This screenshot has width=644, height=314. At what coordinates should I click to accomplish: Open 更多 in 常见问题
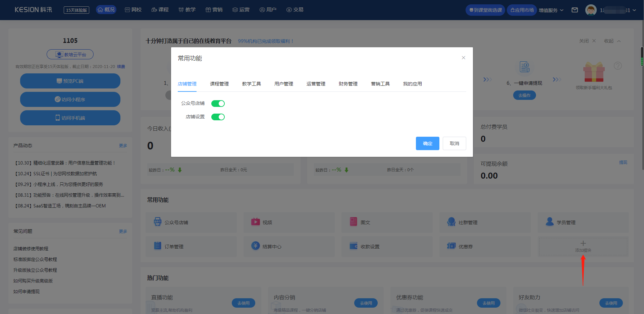pos(123,231)
